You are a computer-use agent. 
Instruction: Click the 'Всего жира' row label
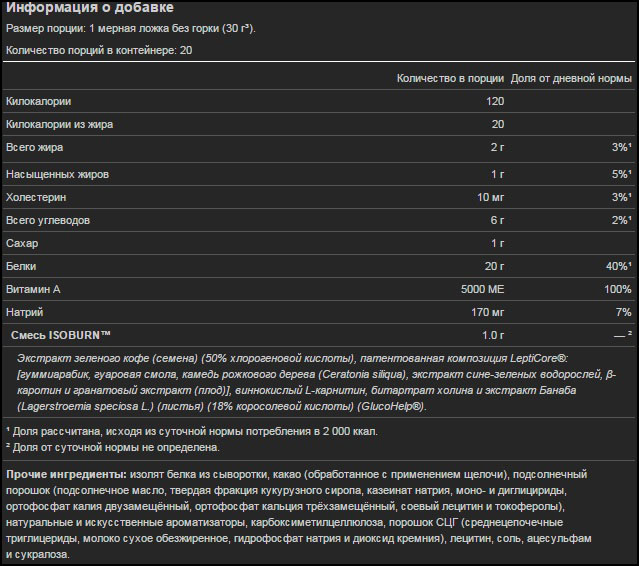35,148
